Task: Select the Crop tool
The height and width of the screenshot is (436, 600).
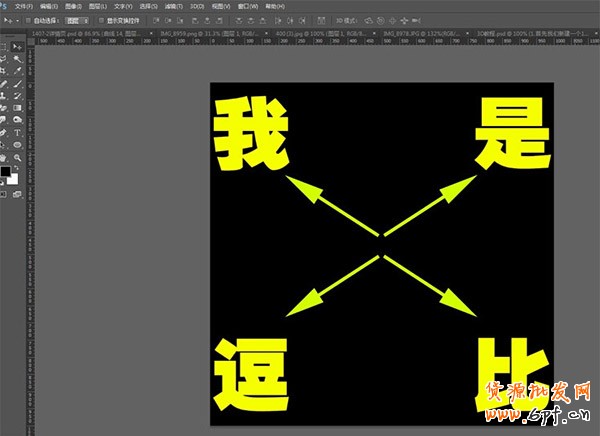Action: point(4,71)
